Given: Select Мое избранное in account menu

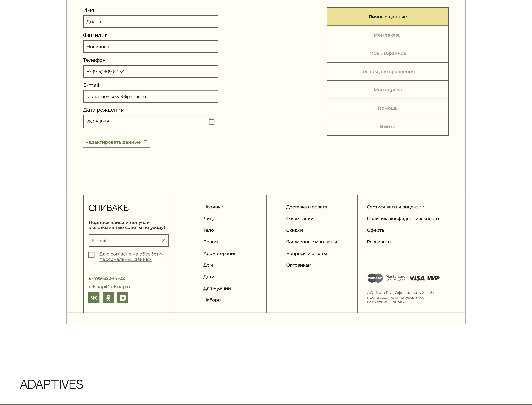Looking at the screenshot, I should pyautogui.click(x=388, y=53).
